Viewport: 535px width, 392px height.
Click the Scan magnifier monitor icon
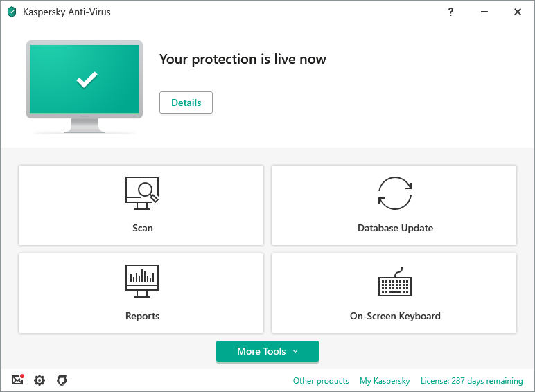click(x=141, y=193)
